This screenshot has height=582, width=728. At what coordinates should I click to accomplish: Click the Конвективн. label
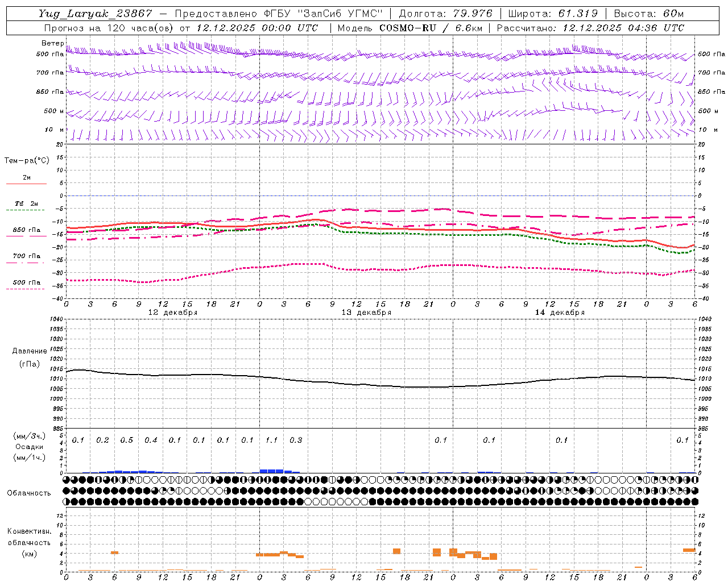(x=30, y=531)
